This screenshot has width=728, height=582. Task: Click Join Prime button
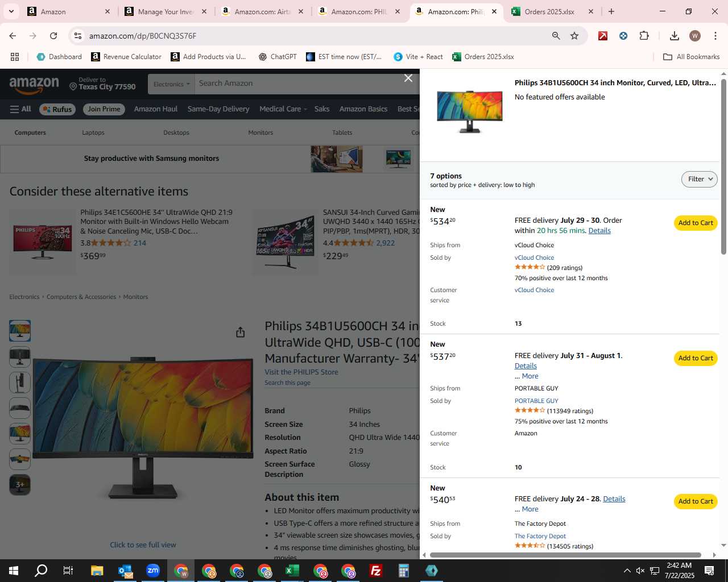[104, 109]
